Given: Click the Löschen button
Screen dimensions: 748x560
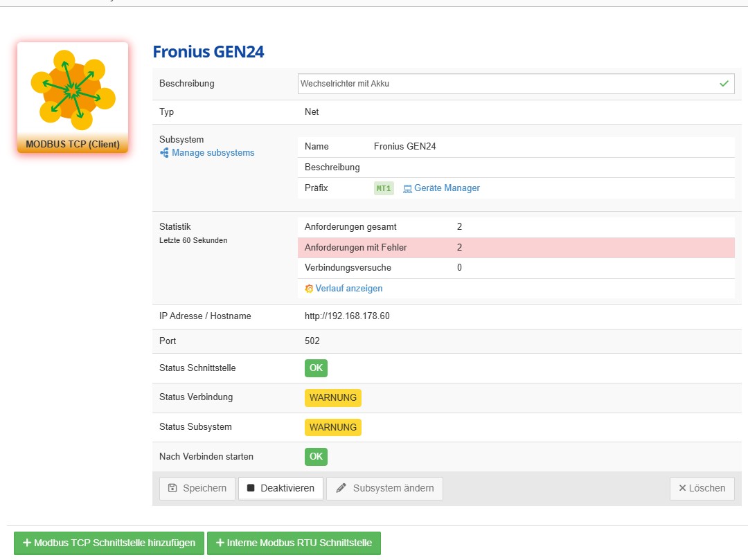Looking at the screenshot, I should 702,489.
